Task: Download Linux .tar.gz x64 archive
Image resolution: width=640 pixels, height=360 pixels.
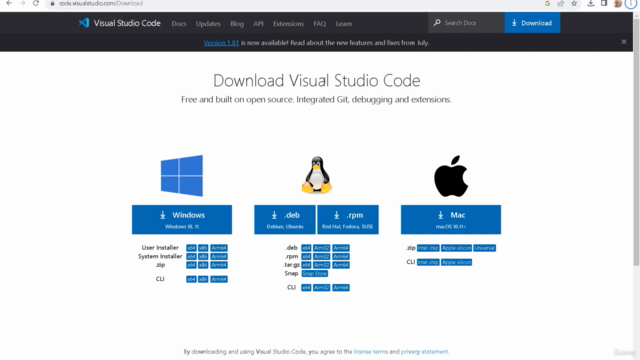Action: click(x=306, y=265)
